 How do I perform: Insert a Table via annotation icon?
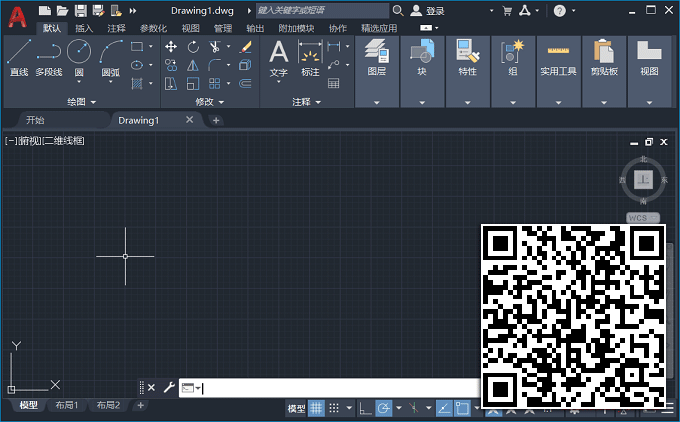point(333,83)
